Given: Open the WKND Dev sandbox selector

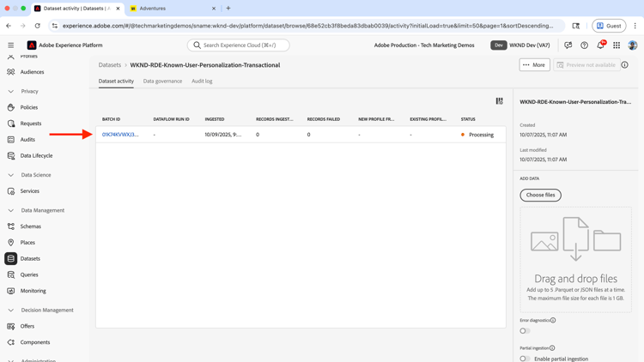Looking at the screenshot, I should tap(520, 45).
